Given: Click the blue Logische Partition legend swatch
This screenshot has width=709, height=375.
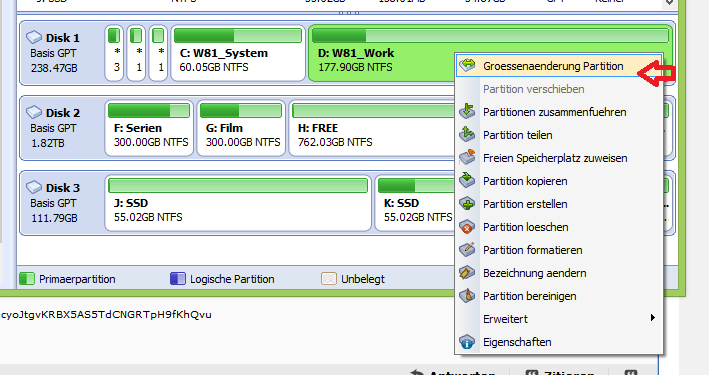Looking at the screenshot, I should coord(178,279).
